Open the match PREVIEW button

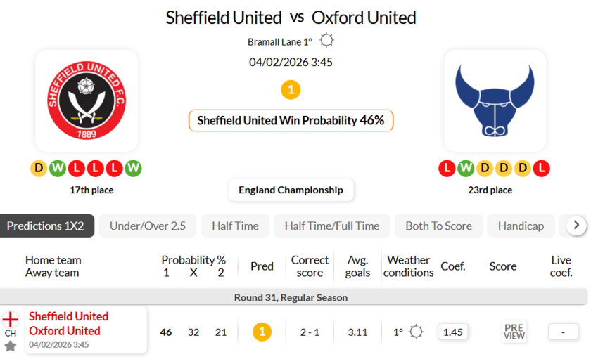tap(514, 332)
